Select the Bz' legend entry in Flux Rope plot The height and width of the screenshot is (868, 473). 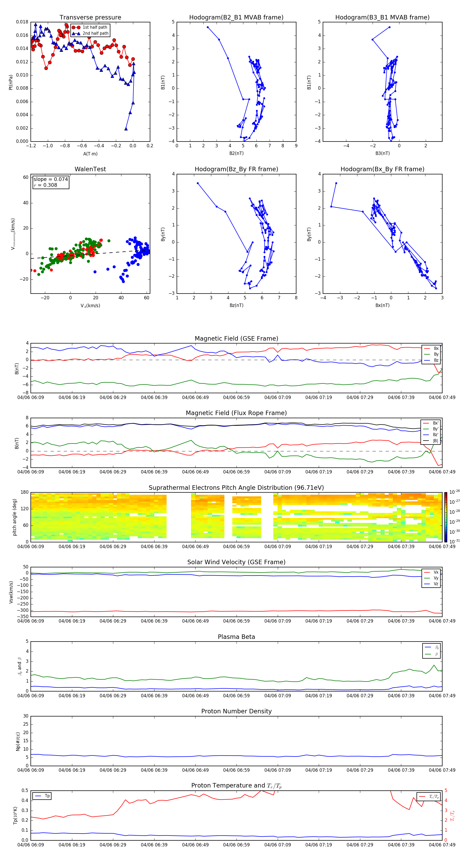(x=431, y=435)
